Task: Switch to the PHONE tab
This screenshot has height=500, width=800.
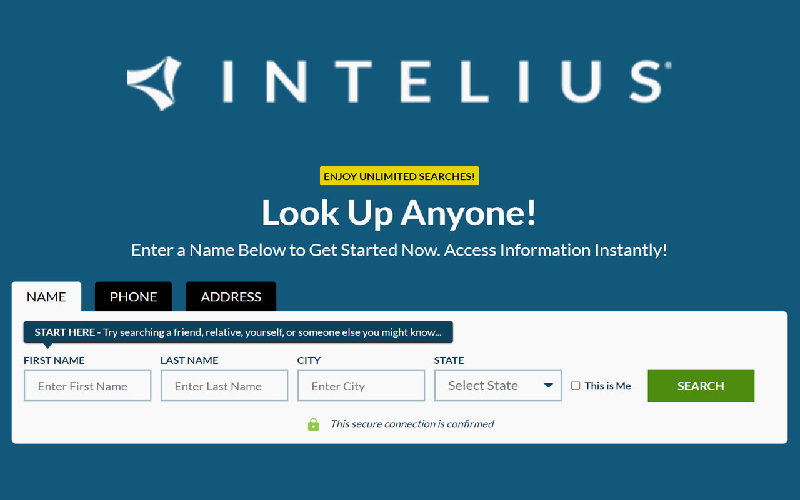Action: pos(133,296)
